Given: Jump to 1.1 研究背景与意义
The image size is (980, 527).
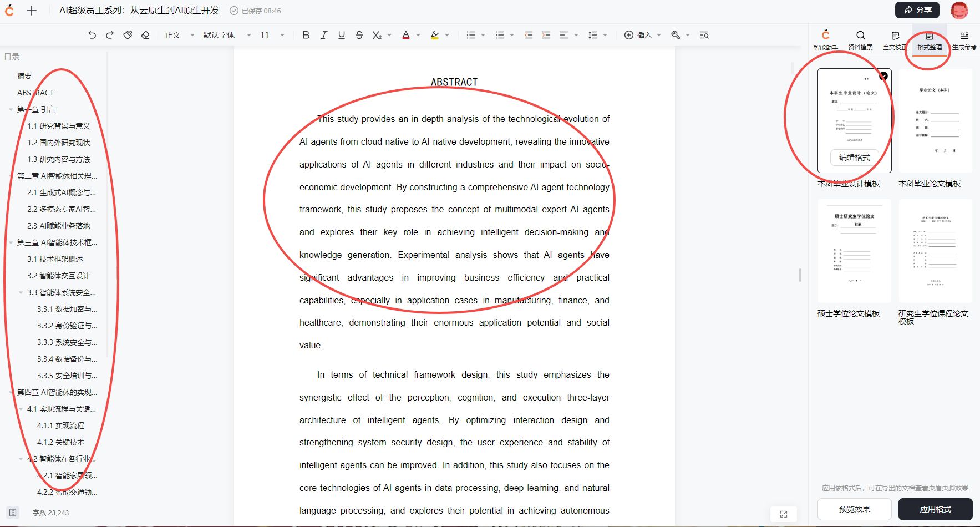Looking at the screenshot, I should [58, 126].
